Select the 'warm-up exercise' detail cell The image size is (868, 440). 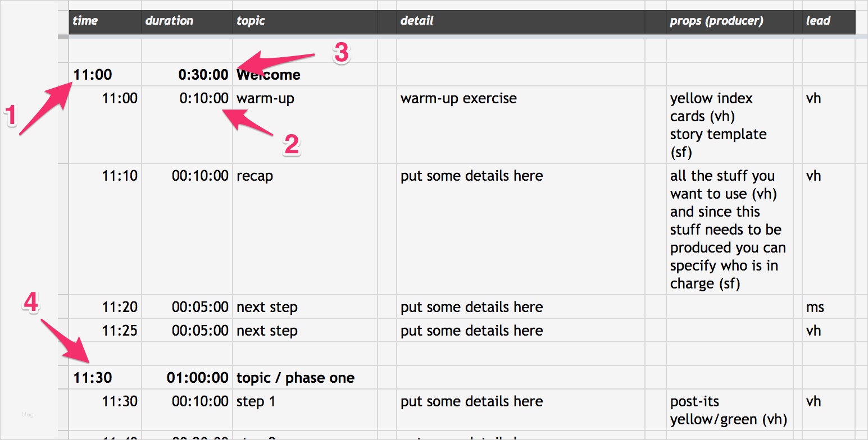pyautogui.click(x=458, y=99)
